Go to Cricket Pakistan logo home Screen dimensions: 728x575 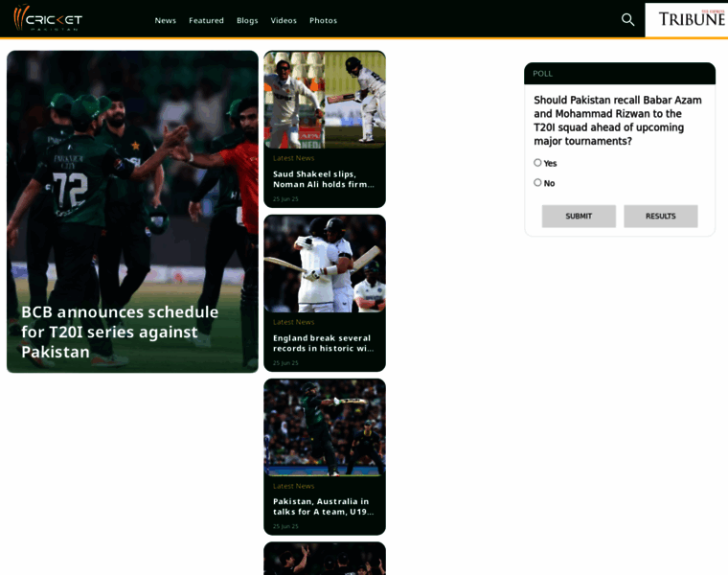click(48, 18)
